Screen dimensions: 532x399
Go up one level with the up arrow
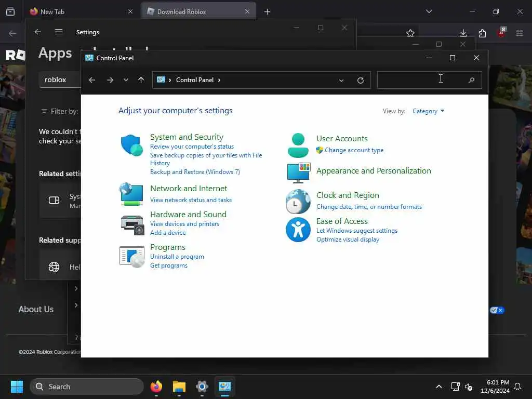pyautogui.click(x=141, y=80)
